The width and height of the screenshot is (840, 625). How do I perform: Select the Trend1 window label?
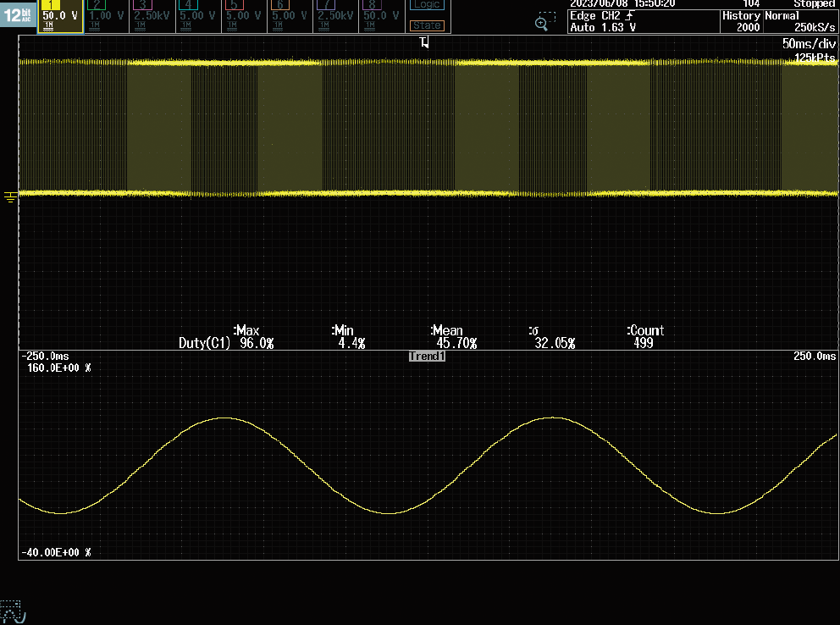click(427, 357)
